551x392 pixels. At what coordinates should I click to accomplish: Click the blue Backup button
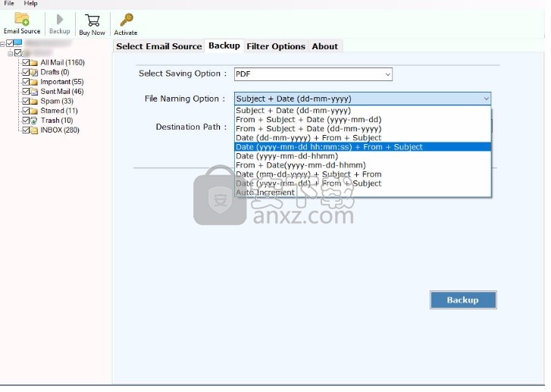[x=463, y=300]
